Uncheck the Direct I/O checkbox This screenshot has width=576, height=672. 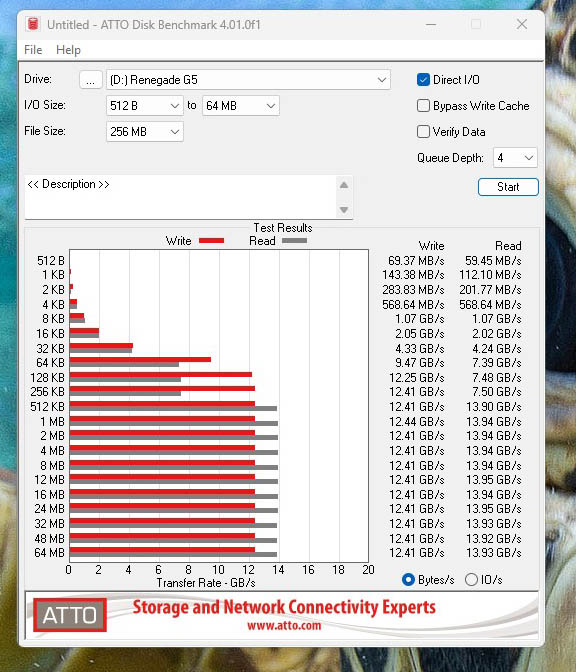tap(423, 80)
